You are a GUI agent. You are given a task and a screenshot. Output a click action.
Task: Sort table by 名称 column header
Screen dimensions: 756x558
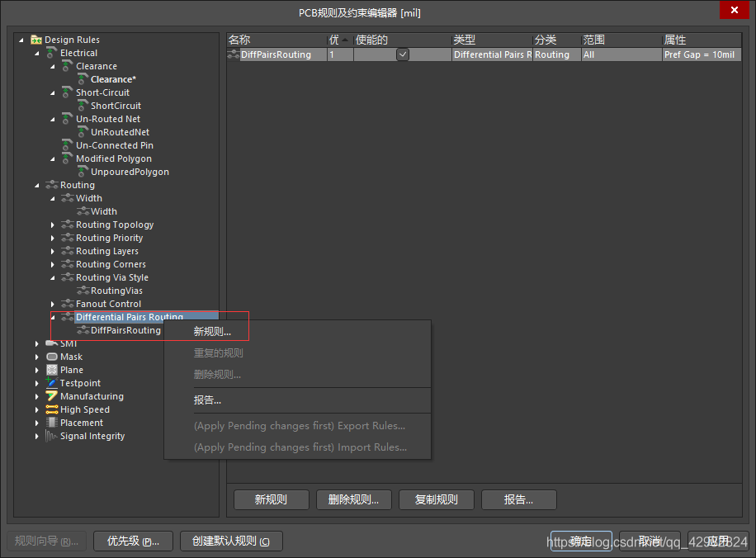pyautogui.click(x=276, y=40)
